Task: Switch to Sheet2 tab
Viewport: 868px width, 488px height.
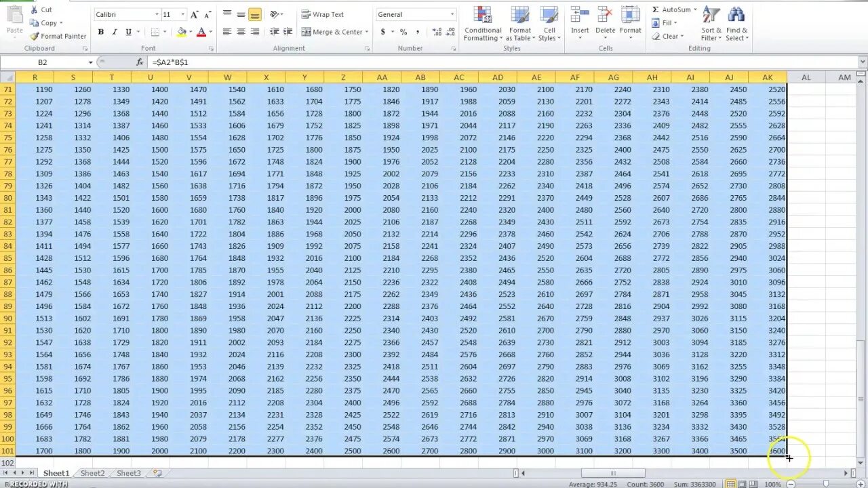Action: [x=92, y=473]
